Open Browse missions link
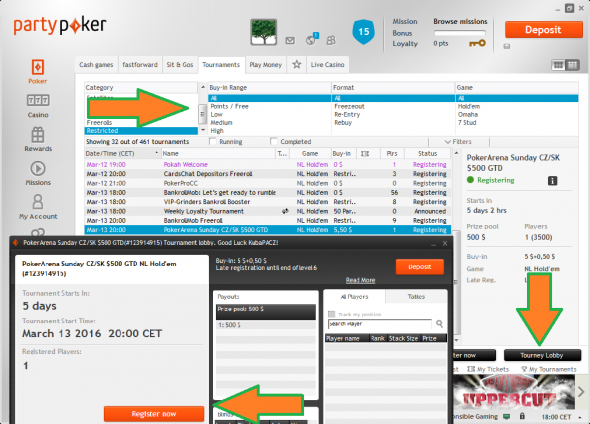Screen dimensions: 590x424 coord(460,21)
